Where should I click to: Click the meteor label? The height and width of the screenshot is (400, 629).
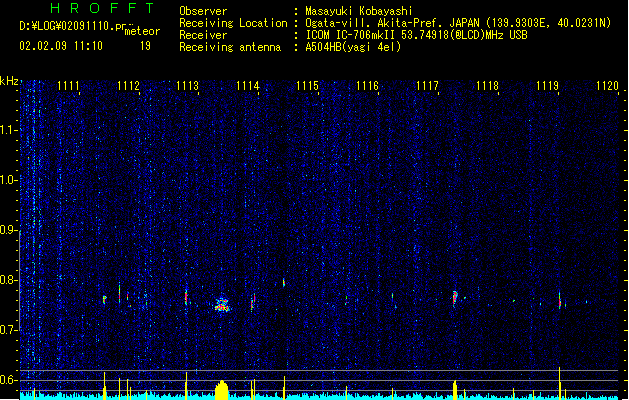coord(142,31)
